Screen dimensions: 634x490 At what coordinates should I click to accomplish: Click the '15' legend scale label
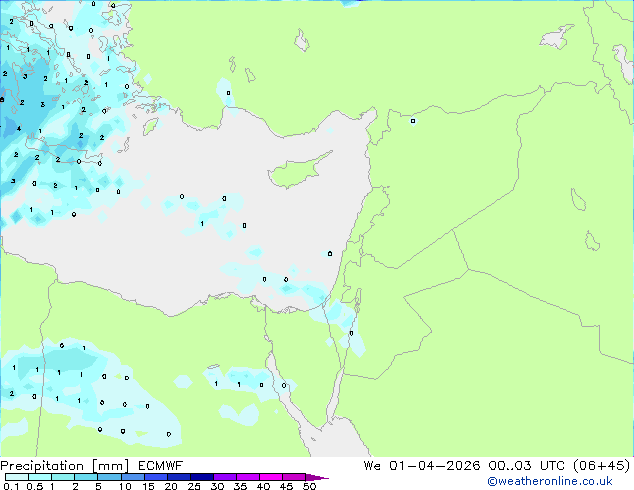(x=148, y=486)
